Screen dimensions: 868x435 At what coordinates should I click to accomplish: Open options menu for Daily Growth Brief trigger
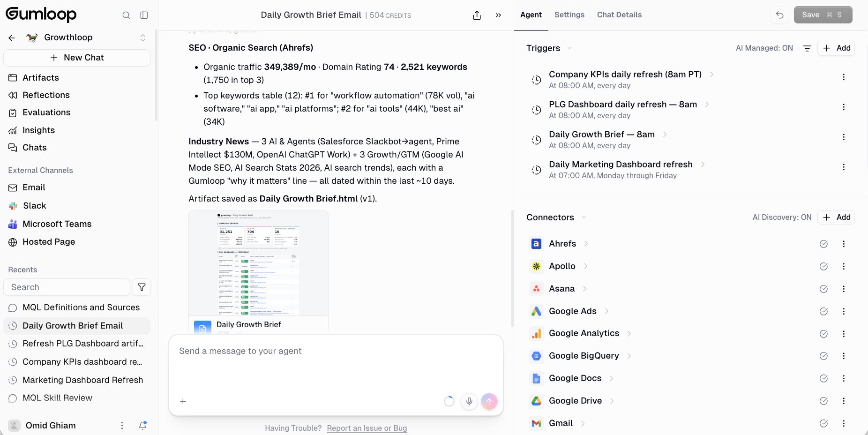(x=844, y=137)
